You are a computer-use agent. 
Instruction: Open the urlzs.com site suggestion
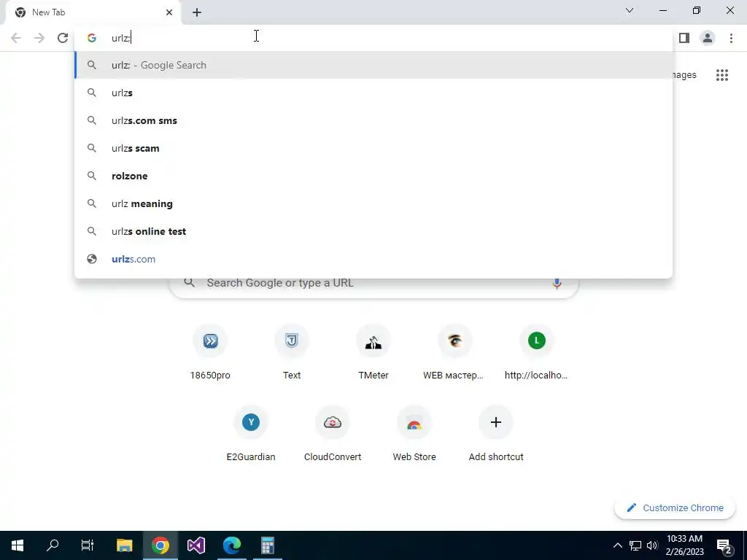(373, 259)
